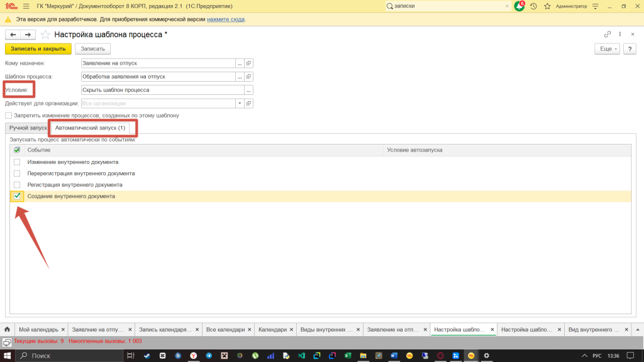Follow the 'нажмите сюда' link

pos(226,19)
